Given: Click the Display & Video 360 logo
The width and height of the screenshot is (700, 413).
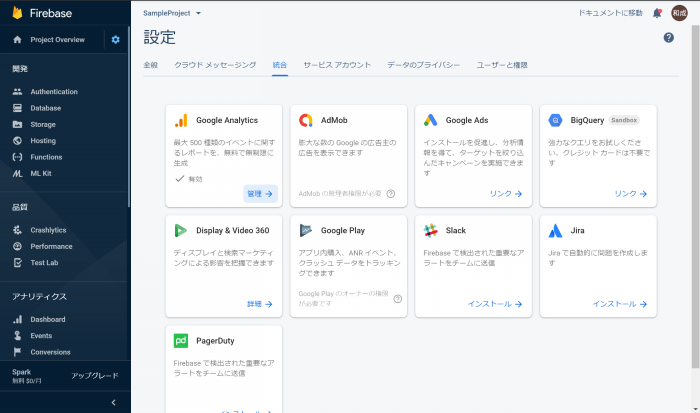Looking at the screenshot, I should [180, 230].
